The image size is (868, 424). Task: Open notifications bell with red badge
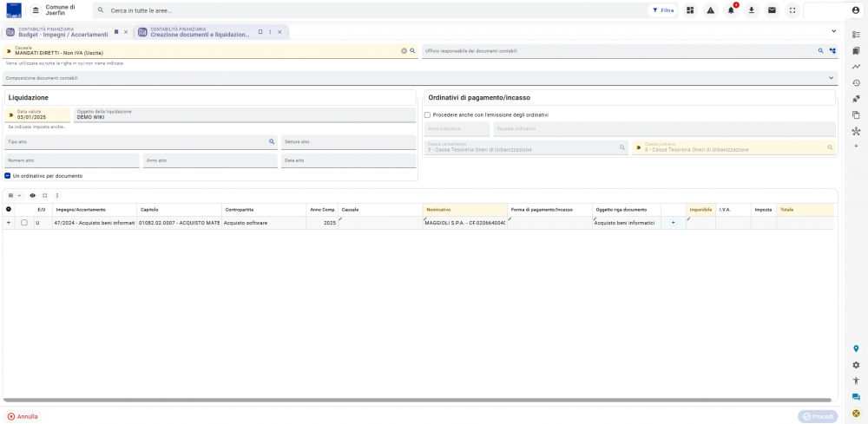coord(731,10)
